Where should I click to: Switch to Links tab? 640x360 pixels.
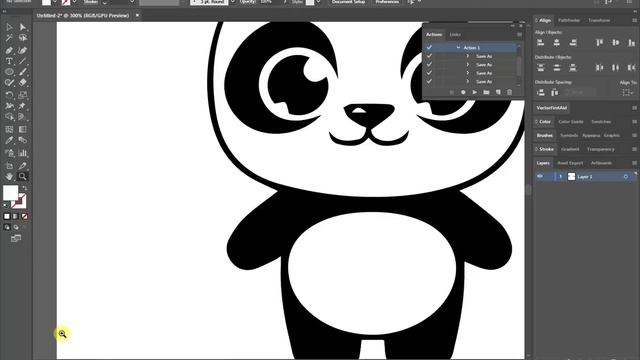click(x=455, y=35)
